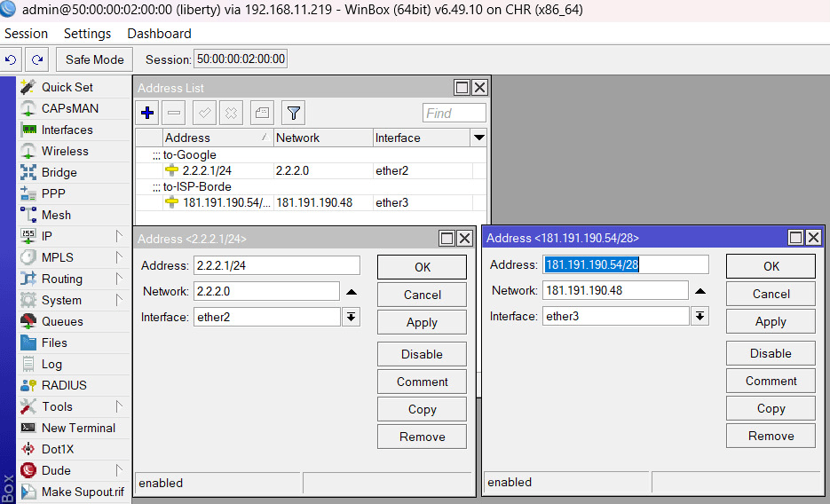Select the to-Google comment row
Image resolution: width=830 pixels, height=504 pixels.
pos(311,155)
